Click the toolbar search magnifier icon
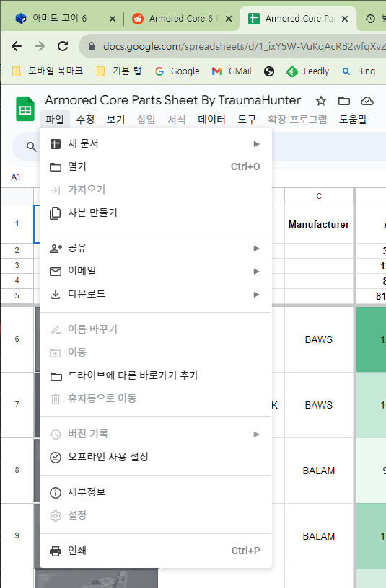Image resolution: width=386 pixels, height=588 pixels. (x=32, y=147)
